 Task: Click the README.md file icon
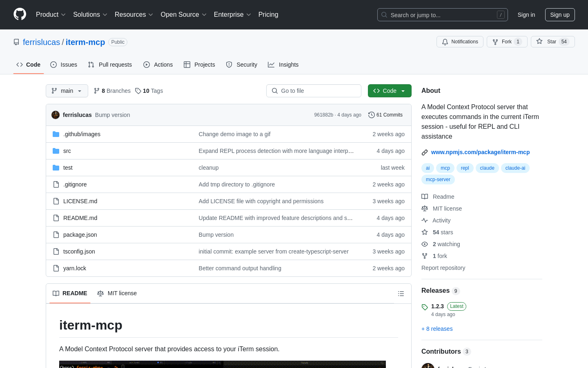click(x=56, y=218)
